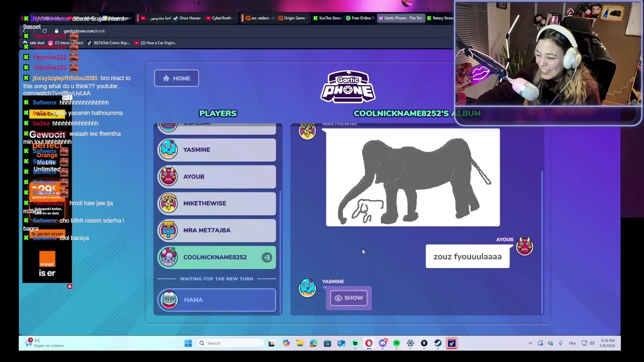Open the '(2) How a Car Engin...' bookmark

click(x=155, y=43)
